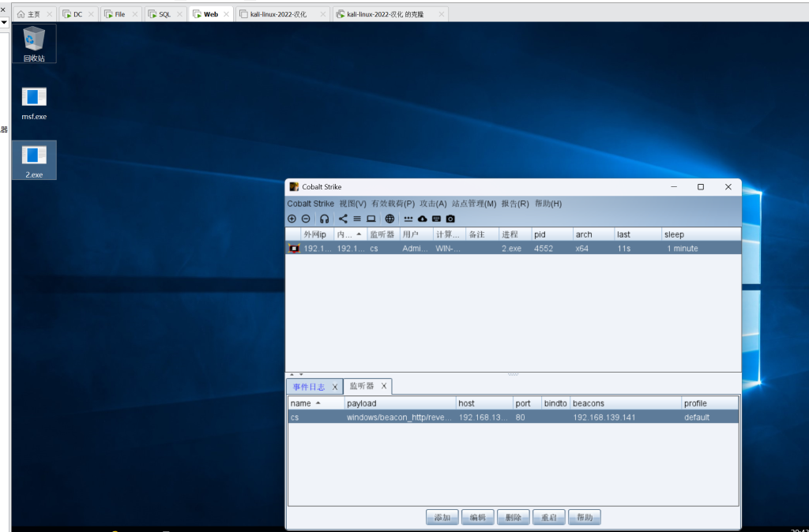The width and height of the screenshot is (809, 532).
Task: Sort sessions by 监听器 column header
Action: [383, 234]
